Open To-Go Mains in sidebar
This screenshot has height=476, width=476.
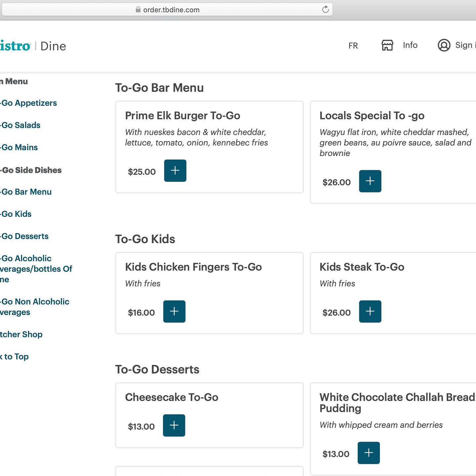coord(19,147)
